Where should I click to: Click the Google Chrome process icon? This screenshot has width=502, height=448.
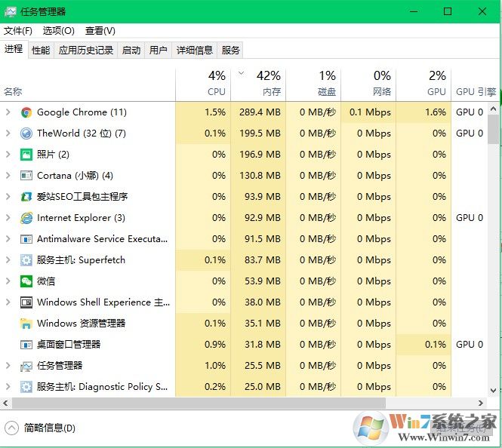(x=26, y=112)
